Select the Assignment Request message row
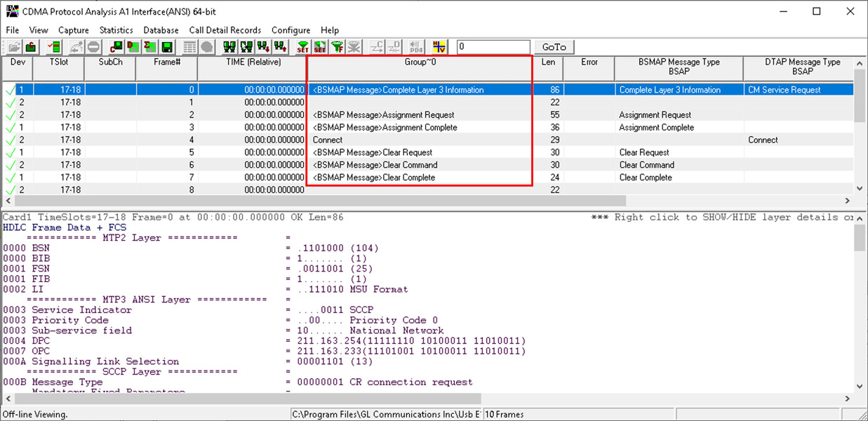 pyautogui.click(x=427, y=115)
